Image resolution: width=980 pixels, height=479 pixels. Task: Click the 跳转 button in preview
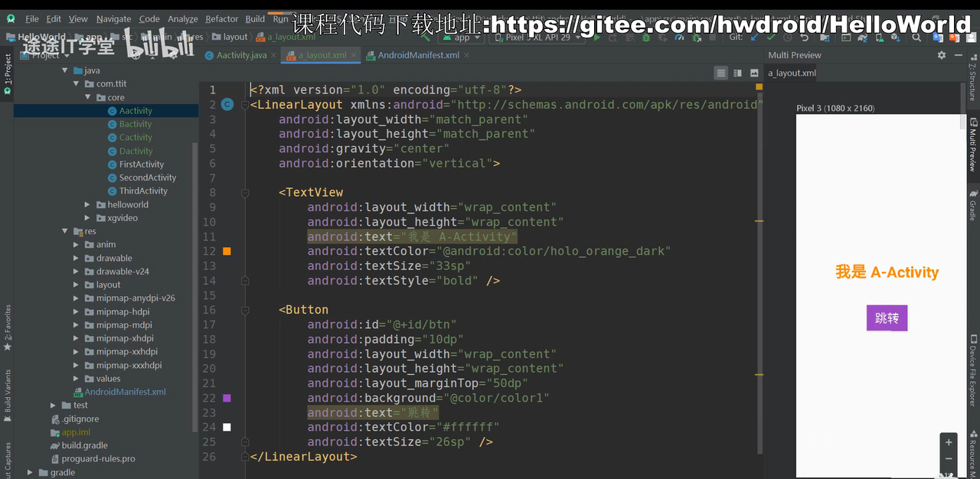click(887, 318)
